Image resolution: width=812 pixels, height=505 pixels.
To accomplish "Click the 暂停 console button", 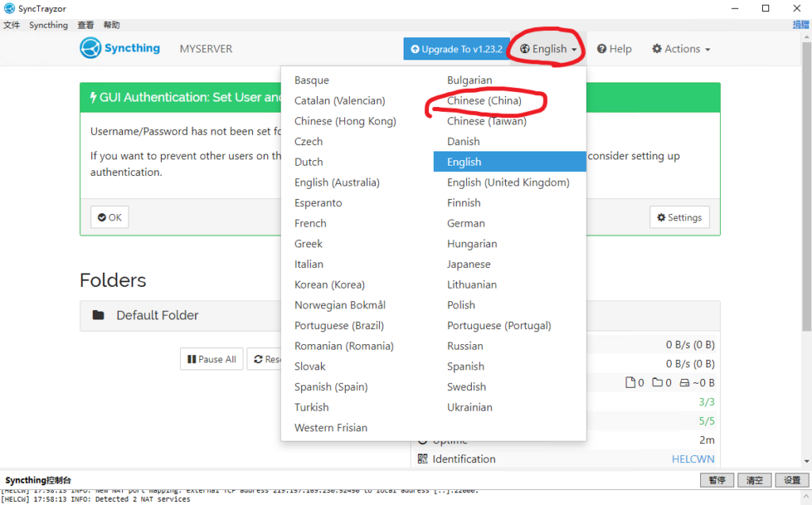I will tap(717, 480).
